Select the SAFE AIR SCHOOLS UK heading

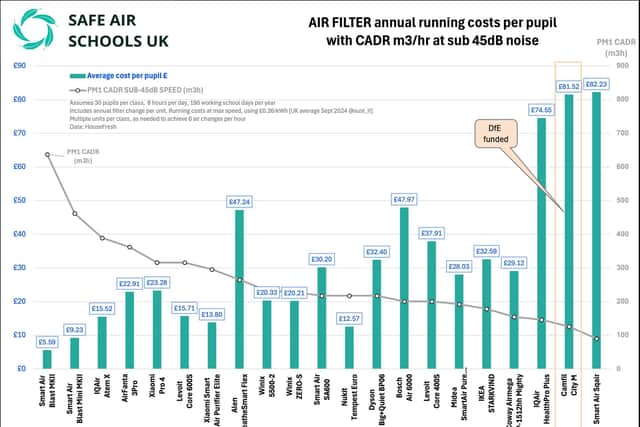(118, 31)
